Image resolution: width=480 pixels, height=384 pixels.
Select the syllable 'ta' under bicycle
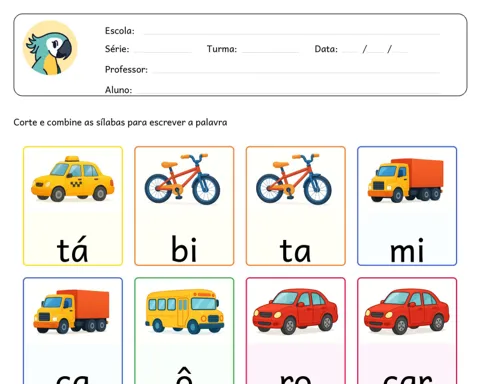tap(295, 250)
